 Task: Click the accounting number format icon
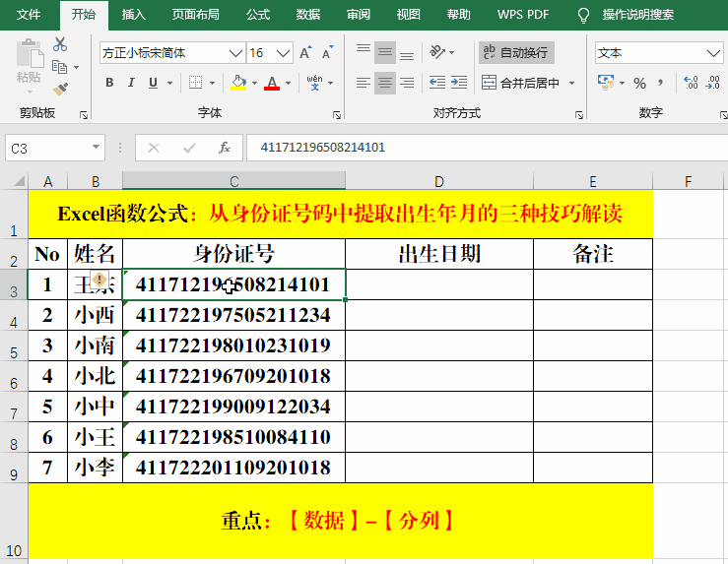click(x=606, y=83)
